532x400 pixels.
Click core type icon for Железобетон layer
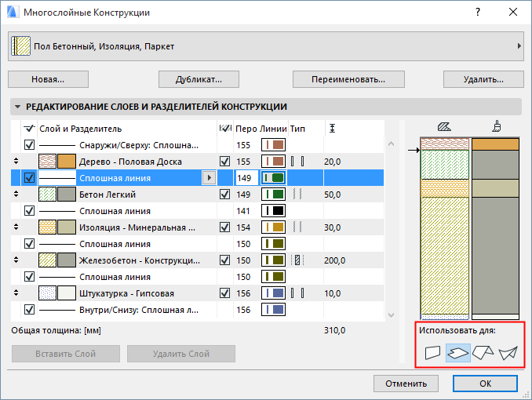click(x=297, y=260)
